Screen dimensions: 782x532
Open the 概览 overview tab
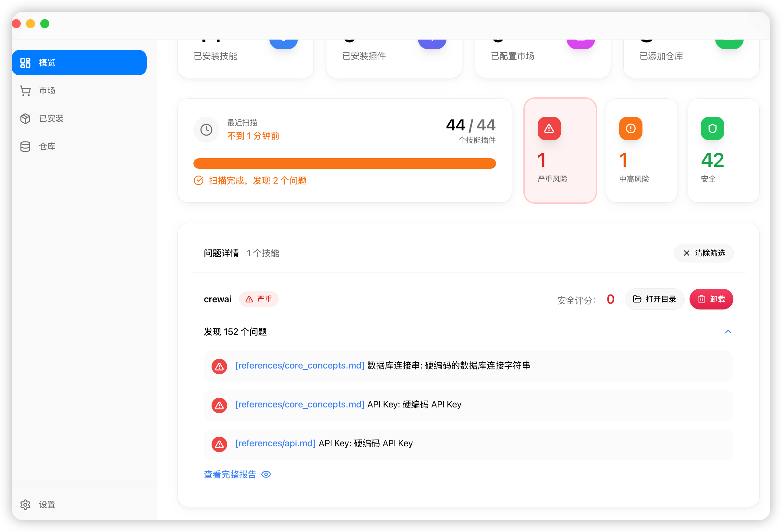coord(79,63)
